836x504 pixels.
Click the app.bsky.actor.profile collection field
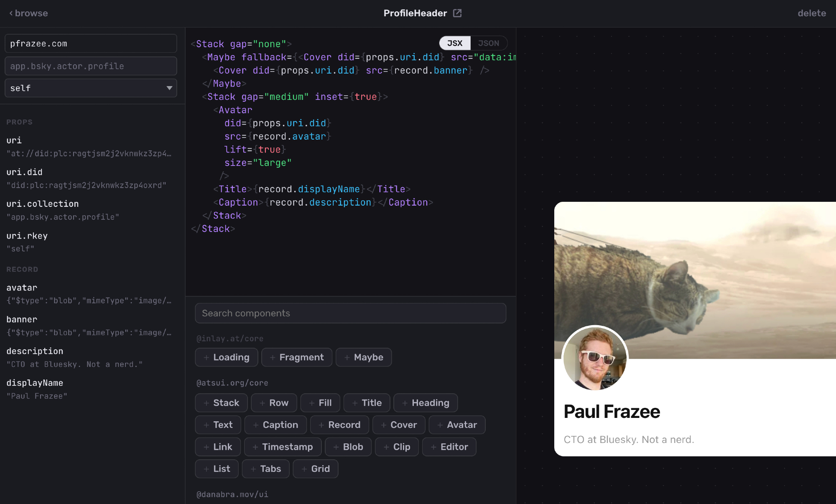91,66
